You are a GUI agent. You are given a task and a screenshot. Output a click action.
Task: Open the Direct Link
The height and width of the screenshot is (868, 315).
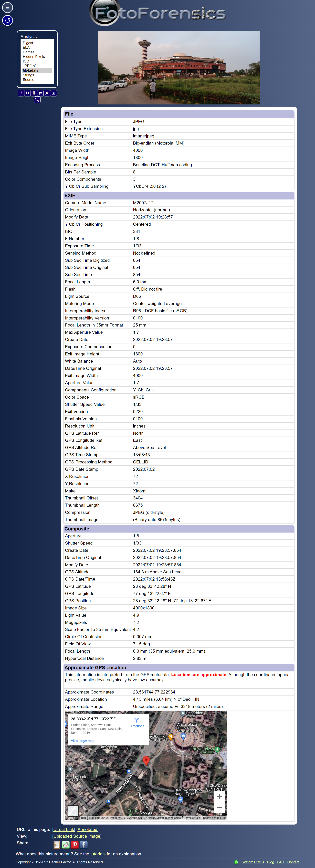point(64,830)
